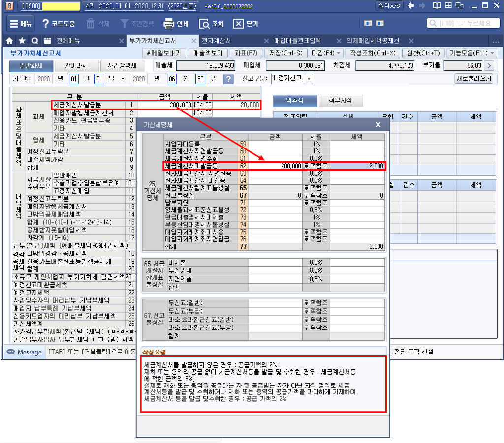Viewport: 504px width, 443px height.
Task: Select the 일반과세 tab
Action: pyautogui.click(x=31, y=65)
